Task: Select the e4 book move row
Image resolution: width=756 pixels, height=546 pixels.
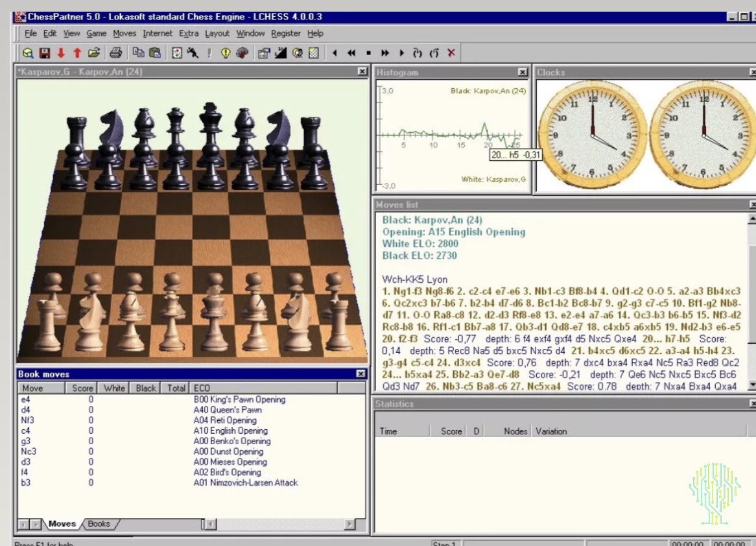Action: (x=191, y=399)
